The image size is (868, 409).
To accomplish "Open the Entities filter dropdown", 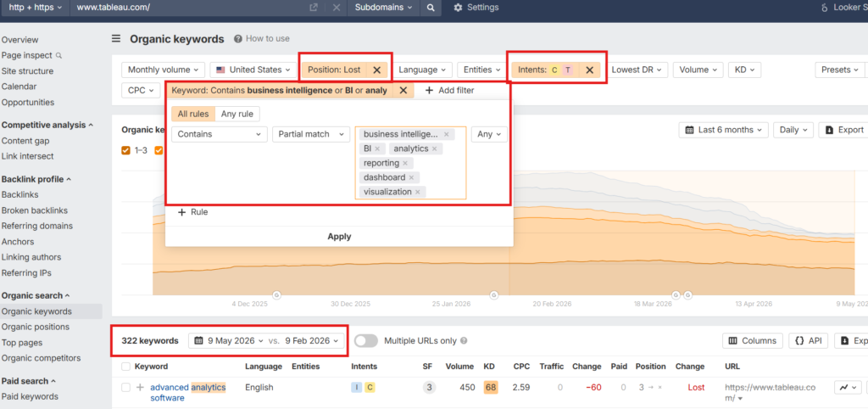I will tap(482, 70).
